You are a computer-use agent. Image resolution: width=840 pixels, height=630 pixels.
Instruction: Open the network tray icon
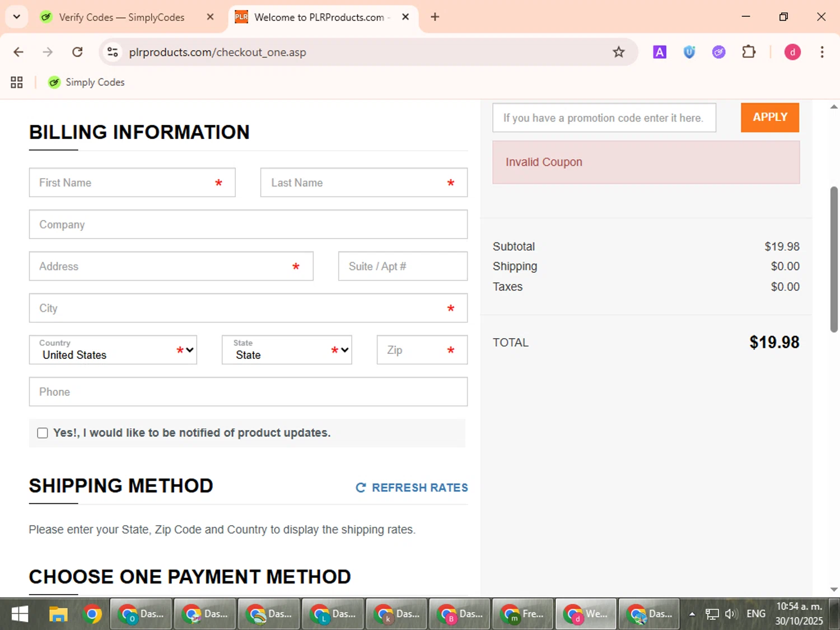point(712,614)
